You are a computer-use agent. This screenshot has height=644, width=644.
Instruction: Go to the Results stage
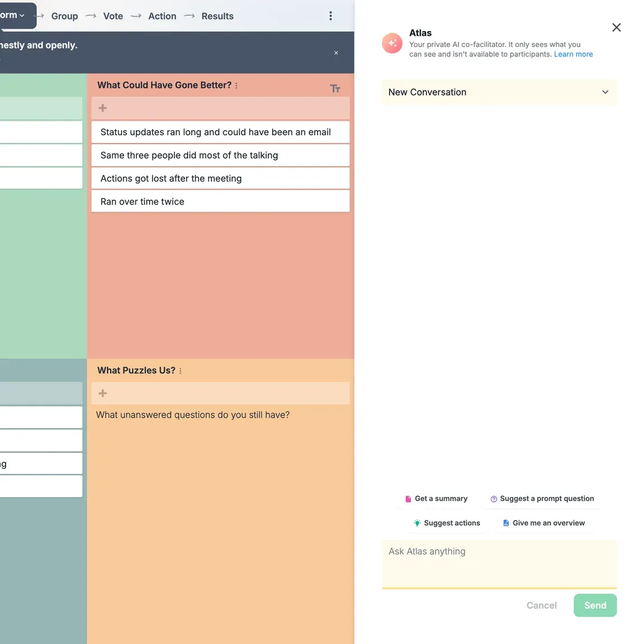tap(217, 16)
